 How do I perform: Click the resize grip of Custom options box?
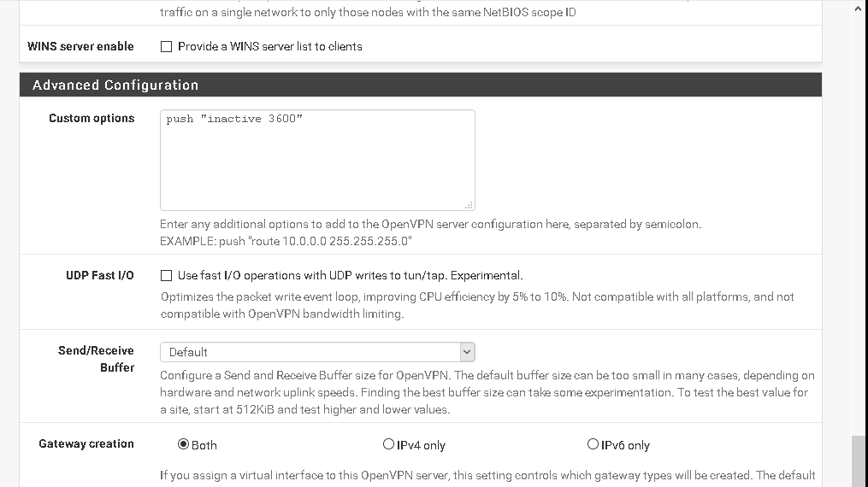[x=469, y=205]
